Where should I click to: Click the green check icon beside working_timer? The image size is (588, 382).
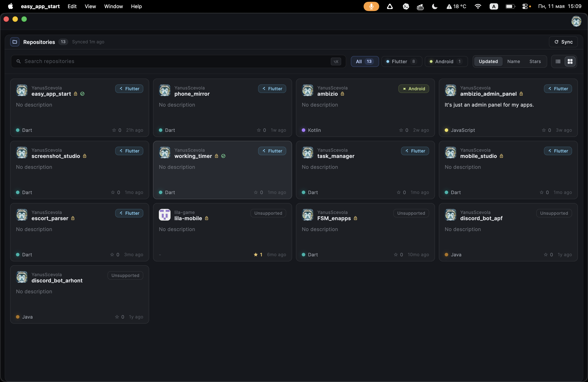(223, 156)
